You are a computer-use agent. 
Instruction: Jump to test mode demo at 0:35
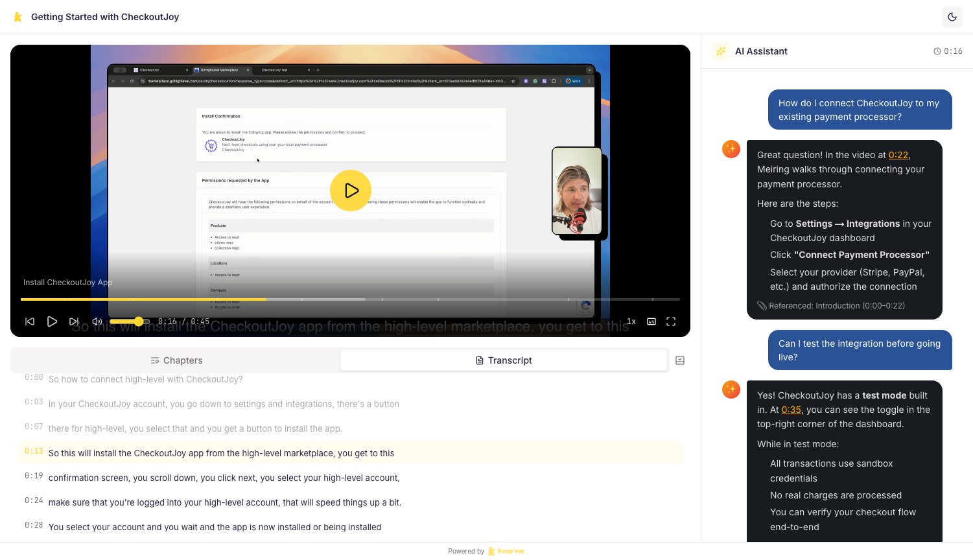791,410
